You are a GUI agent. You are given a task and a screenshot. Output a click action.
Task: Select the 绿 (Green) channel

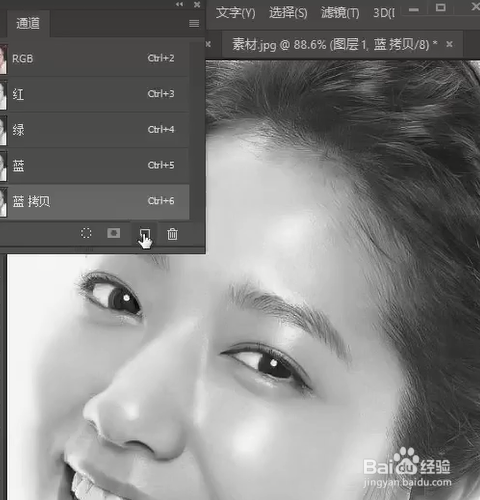pos(95,130)
